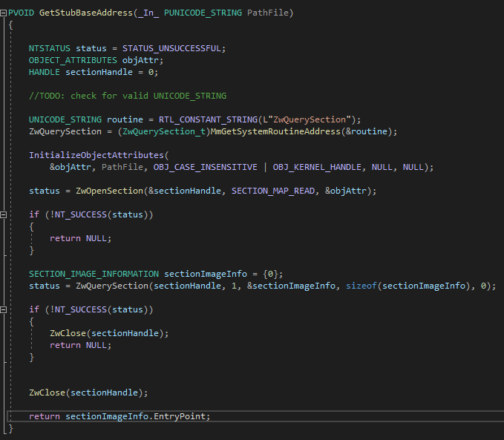Click InitializeObjectAttributes macro call
Image resolution: width=504 pixels, height=440 pixels.
click(x=96, y=156)
